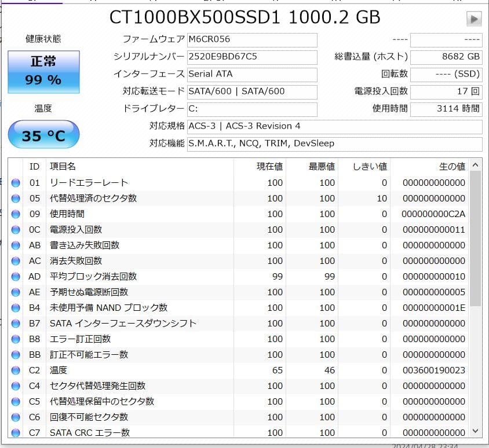Viewport: 489px width, 448px height.
Task: Click the CT1000BX500SSD1 1000.2 GB title
Action: (x=245, y=17)
